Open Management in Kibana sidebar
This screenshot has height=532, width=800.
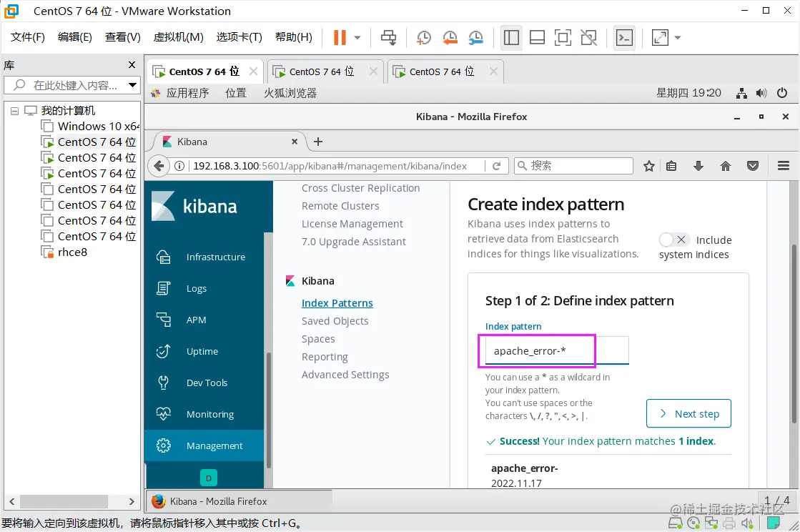point(204,445)
